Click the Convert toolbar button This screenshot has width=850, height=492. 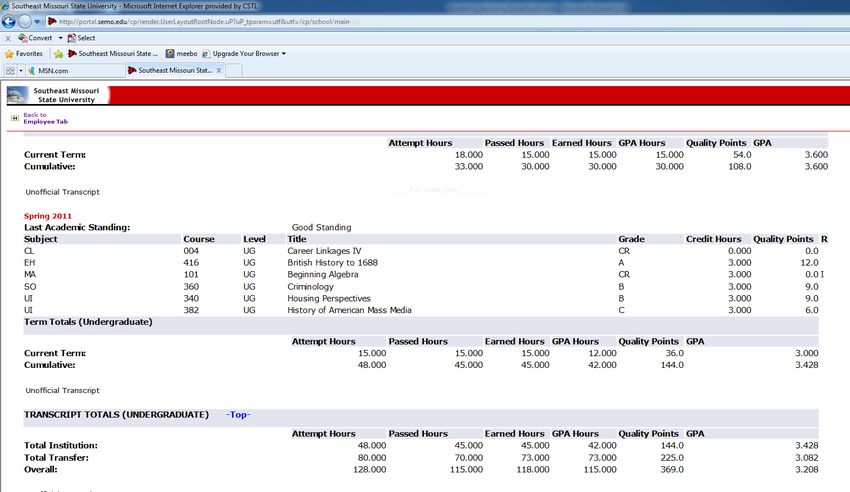click(x=36, y=38)
